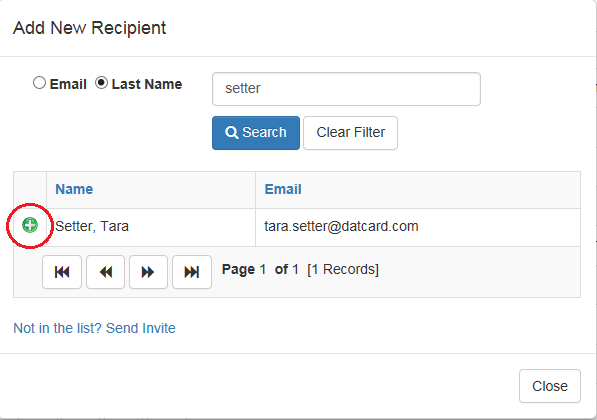This screenshot has width=597, height=420.
Task: Click the "Email" radio label text
Action: (x=68, y=84)
